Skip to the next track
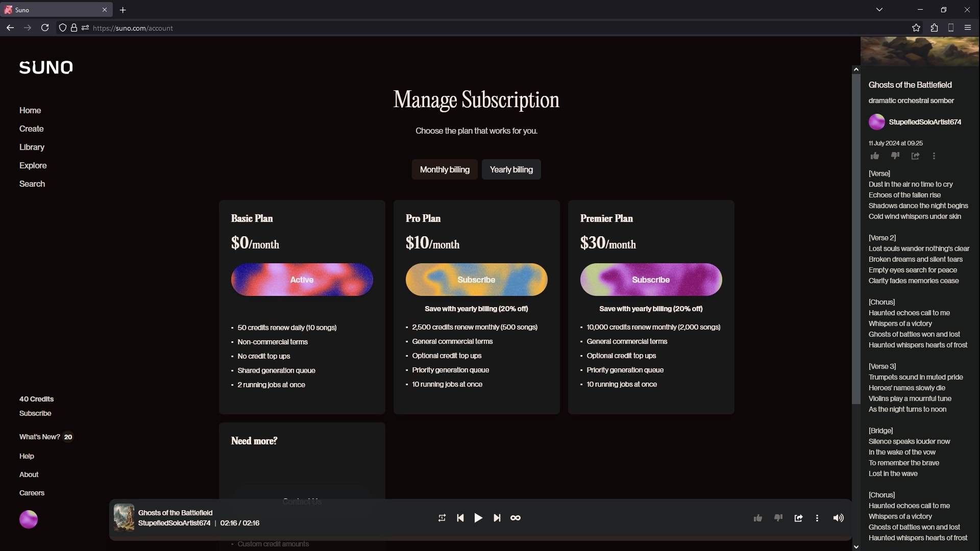Screen dimensions: 980x551 point(497,518)
